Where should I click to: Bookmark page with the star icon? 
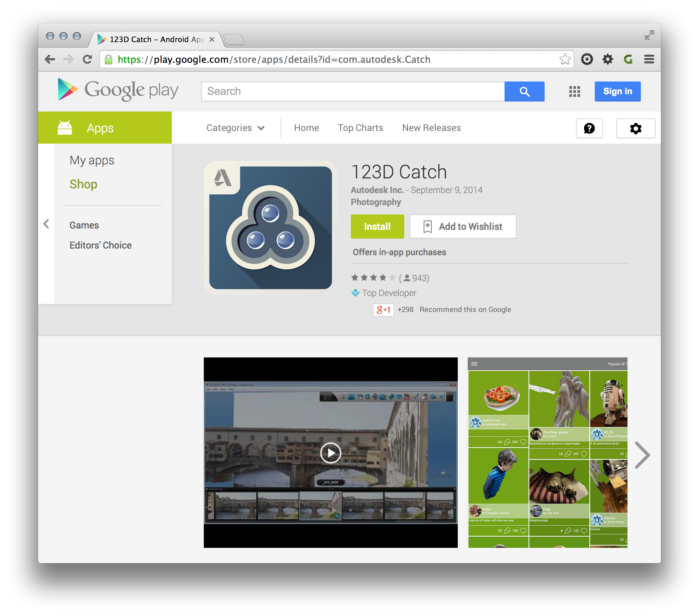(x=565, y=59)
